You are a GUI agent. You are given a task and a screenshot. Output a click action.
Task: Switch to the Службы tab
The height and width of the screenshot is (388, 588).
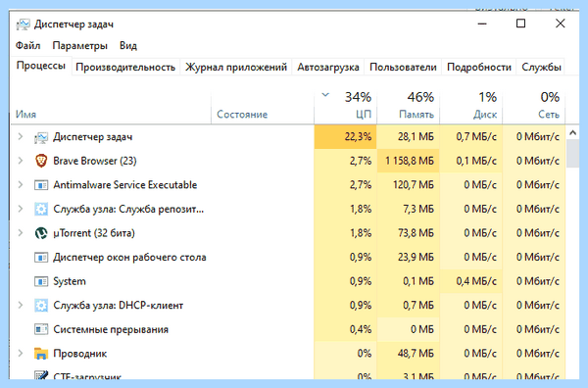tap(541, 67)
